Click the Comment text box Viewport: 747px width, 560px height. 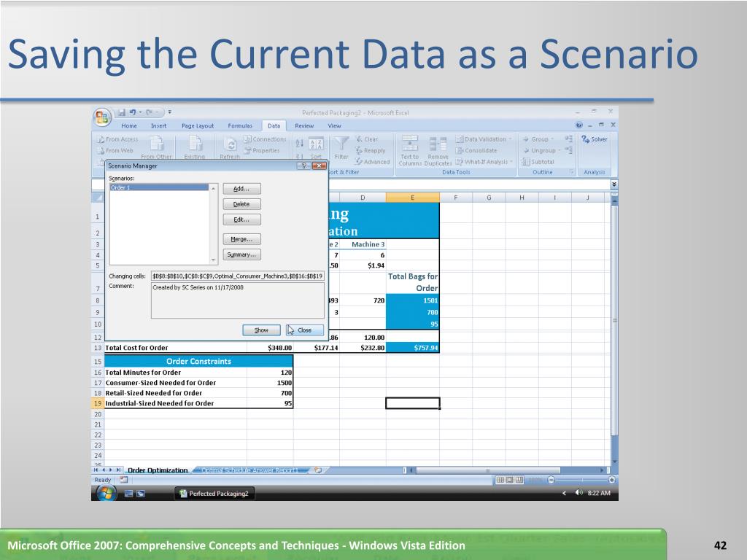pyautogui.click(x=238, y=300)
